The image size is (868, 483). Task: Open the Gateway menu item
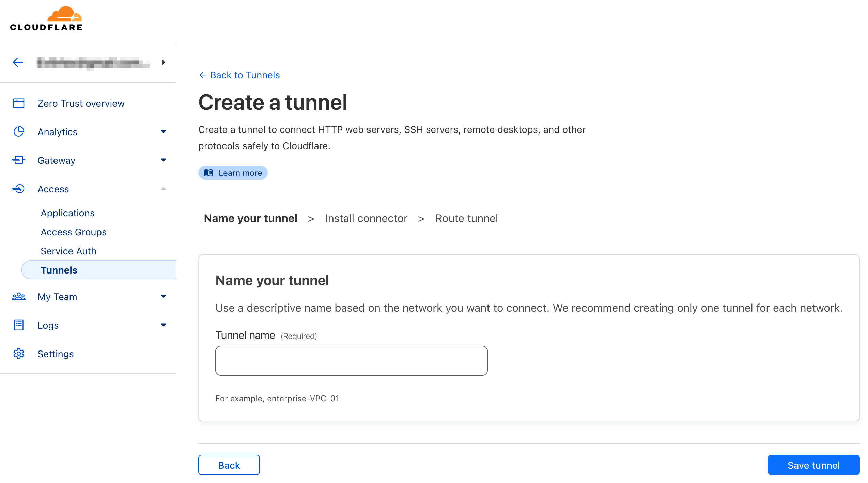[57, 160]
